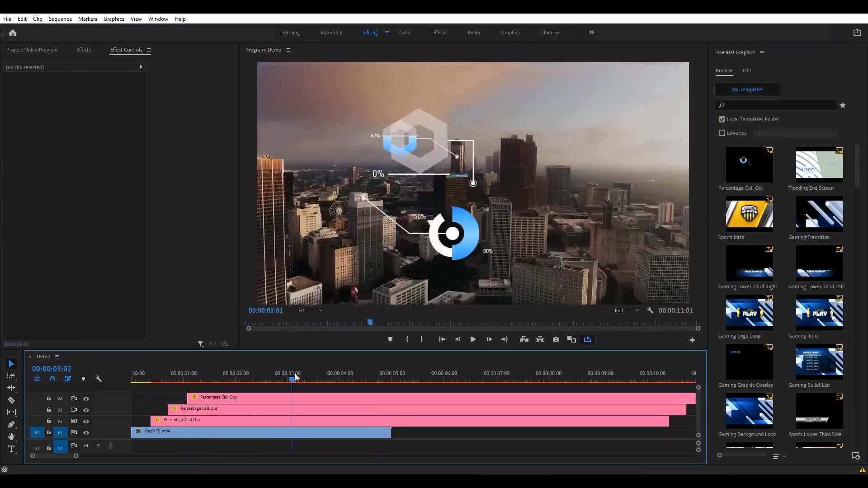
Task: Toggle lock on track V4
Action: [49, 399]
